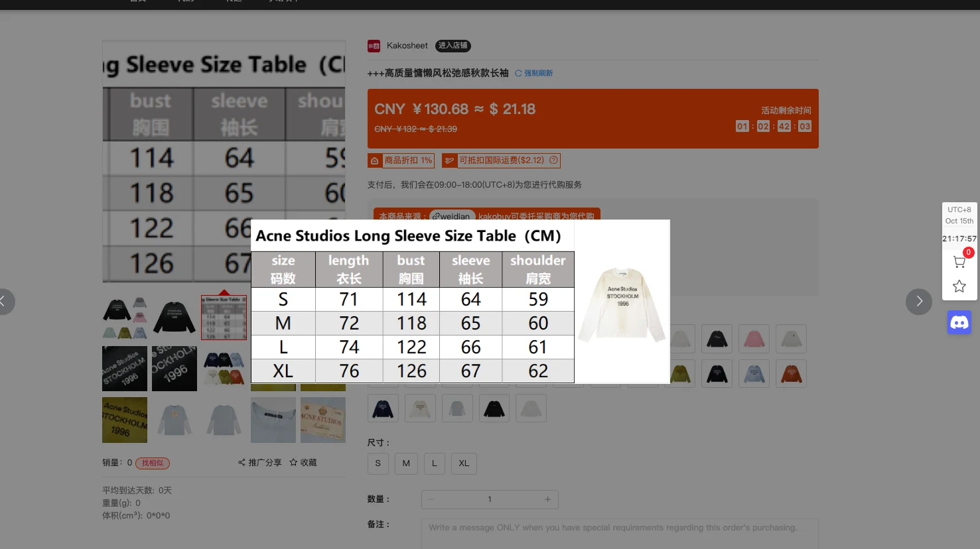The image size is (980, 549).
Task: Click the 找相似 find similar button
Action: point(153,463)
